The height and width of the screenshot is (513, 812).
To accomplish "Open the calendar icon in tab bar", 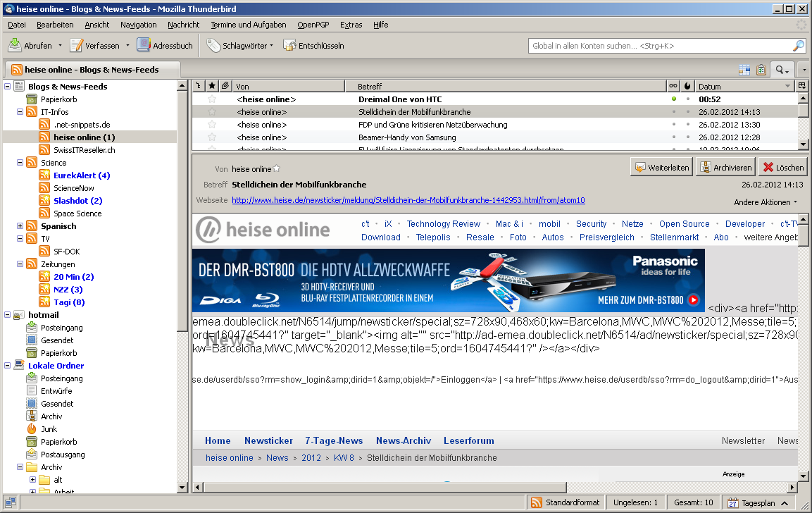I will tap(744, 70).
